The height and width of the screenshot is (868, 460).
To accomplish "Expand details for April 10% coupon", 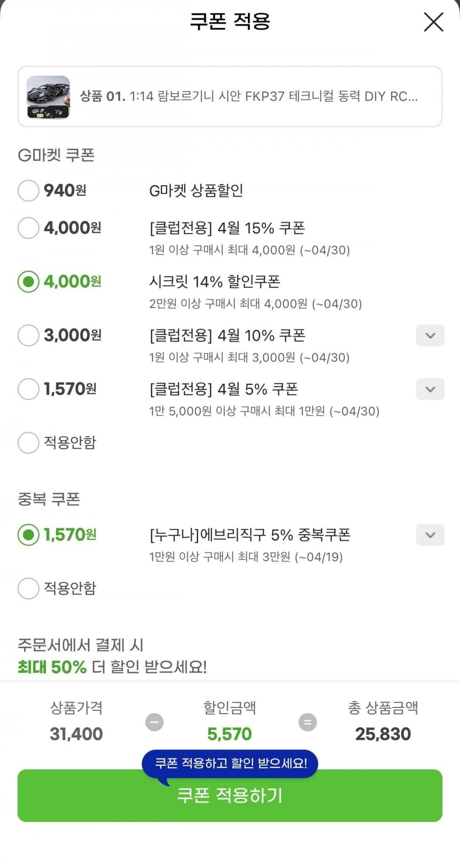I will (x=430, y=336).
